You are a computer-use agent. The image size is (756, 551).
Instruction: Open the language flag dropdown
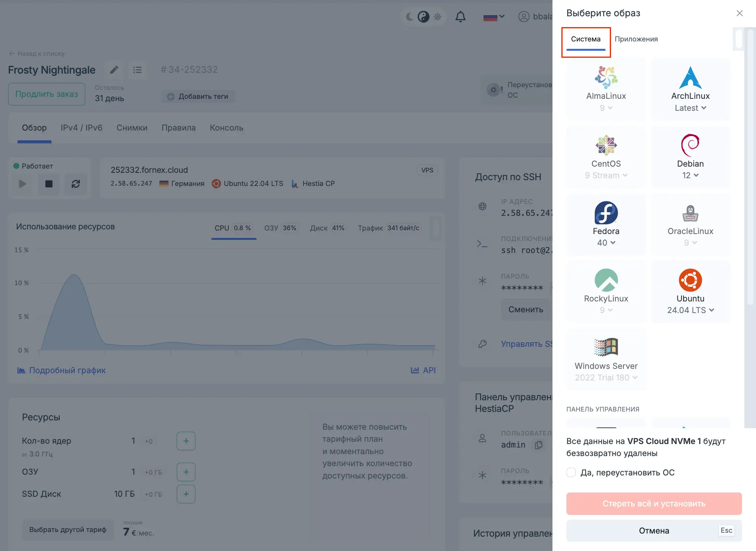point(494,17)
